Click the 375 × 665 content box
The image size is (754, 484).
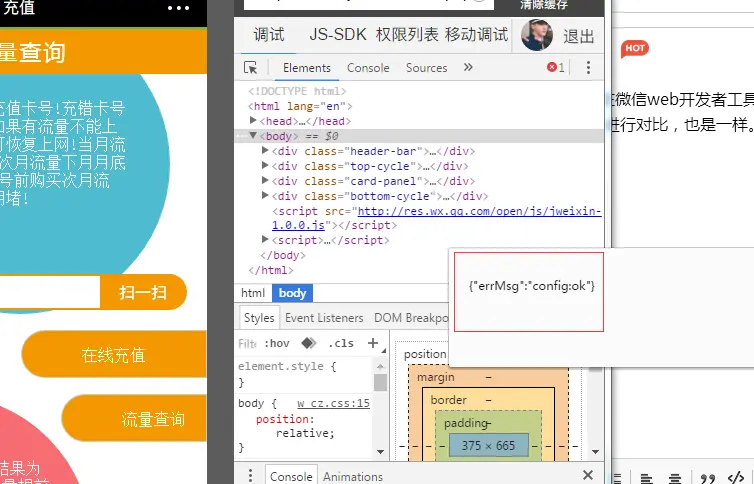click(489, 446)
